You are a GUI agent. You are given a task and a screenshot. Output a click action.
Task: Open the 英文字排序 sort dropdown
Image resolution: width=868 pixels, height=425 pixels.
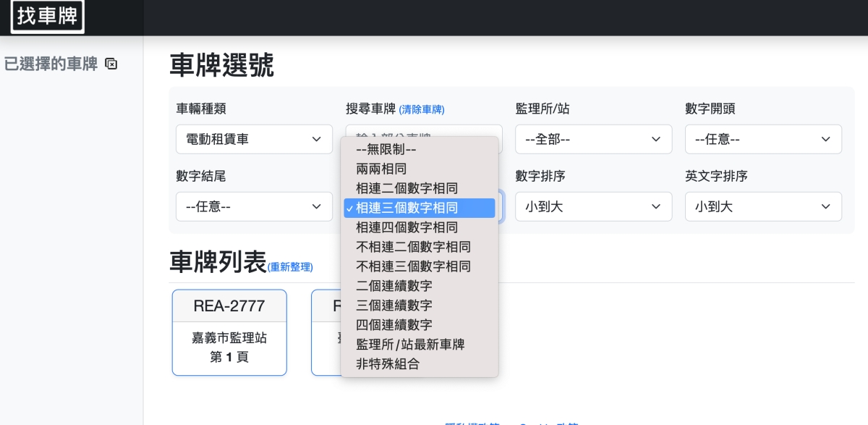coord(763,206)
